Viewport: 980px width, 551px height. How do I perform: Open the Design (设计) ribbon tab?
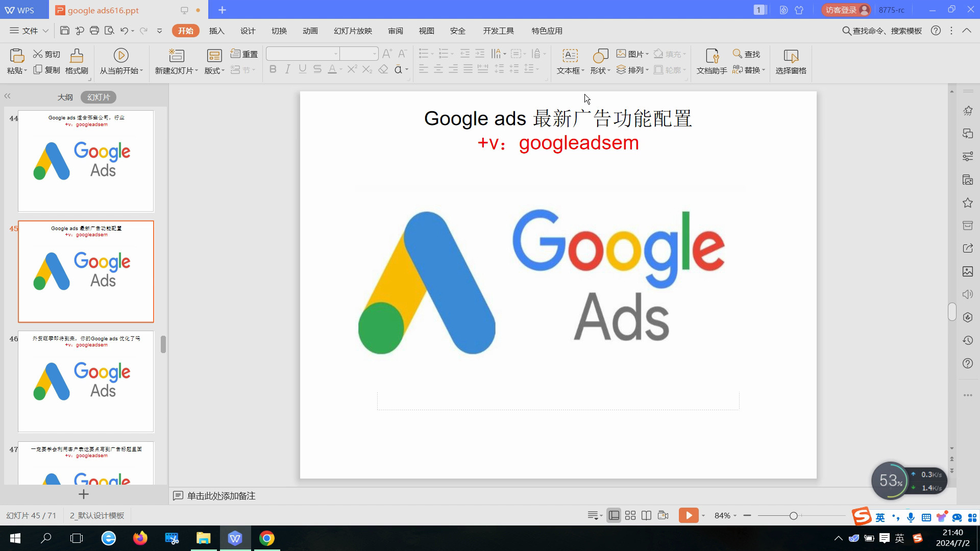pyautogui.click(x=248, y=31)
